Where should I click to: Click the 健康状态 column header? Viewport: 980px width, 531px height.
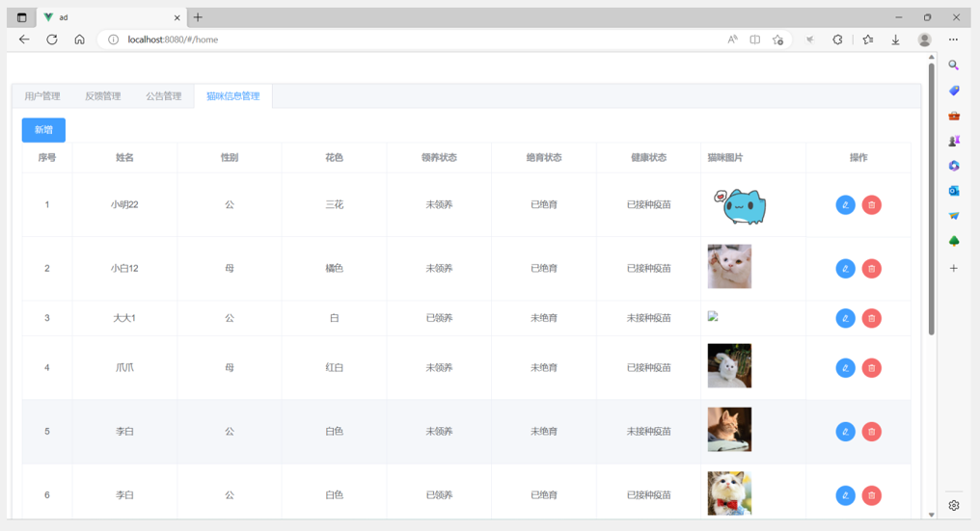point(649,157)
